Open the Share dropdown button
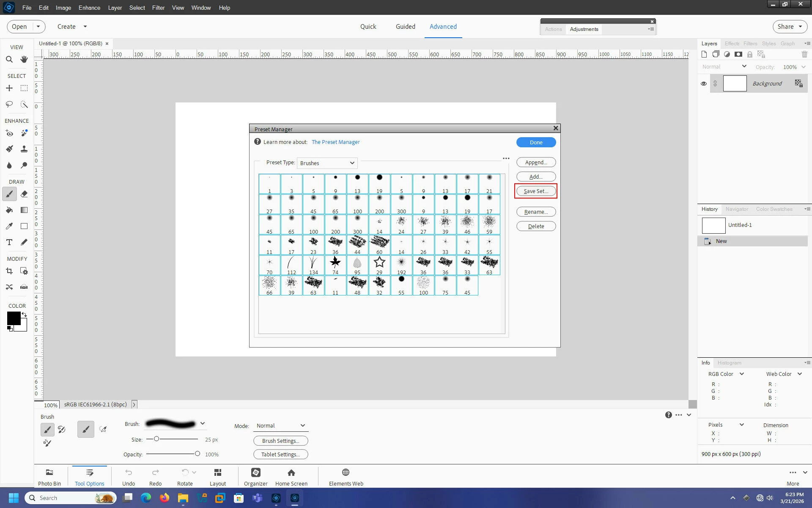The height and width of the screenshot is (508, 812). pyautogui.click(x=790, y=26)
